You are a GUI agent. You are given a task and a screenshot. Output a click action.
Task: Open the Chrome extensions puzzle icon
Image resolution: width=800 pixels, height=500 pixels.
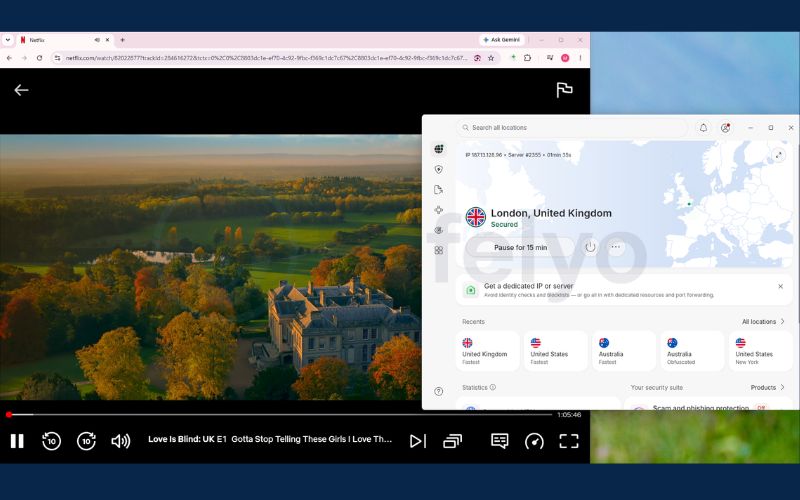pyautogui.click(x=528, y=58)
